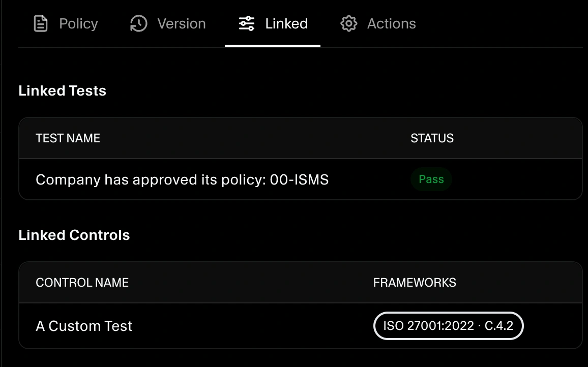Open the test named Company has approved its policy
Viewport: 588px width, 367px height.
click(182, 179)
